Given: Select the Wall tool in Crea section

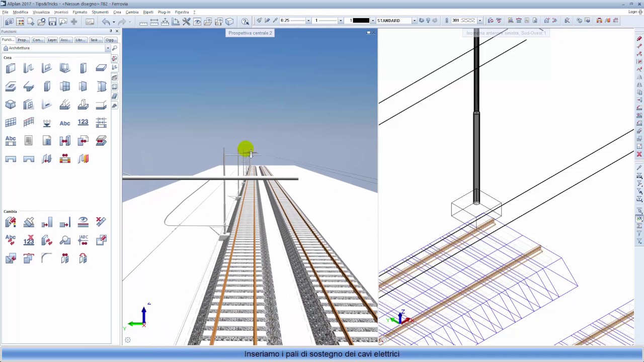Looking at the screenshot, I should [x=11, y=68].
